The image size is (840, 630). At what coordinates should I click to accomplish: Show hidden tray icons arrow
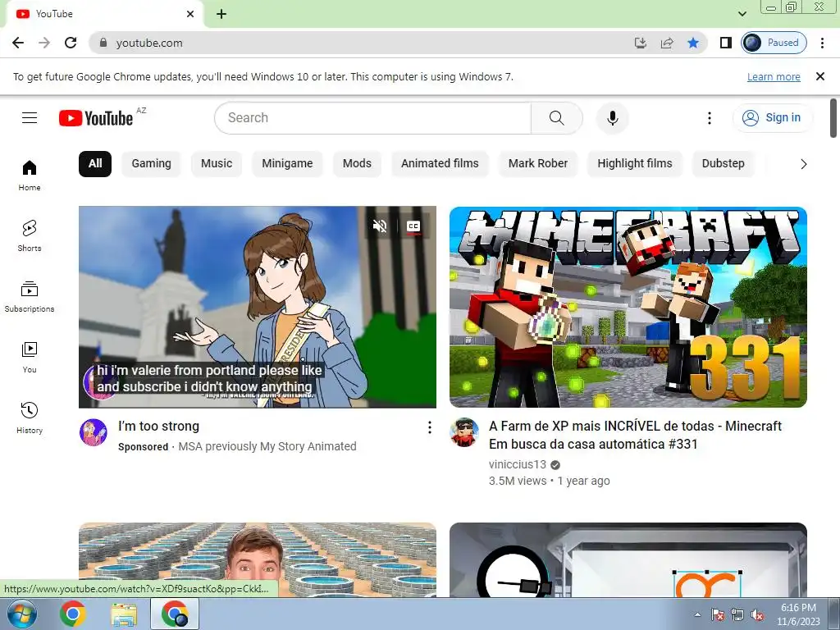pos(697,614)
